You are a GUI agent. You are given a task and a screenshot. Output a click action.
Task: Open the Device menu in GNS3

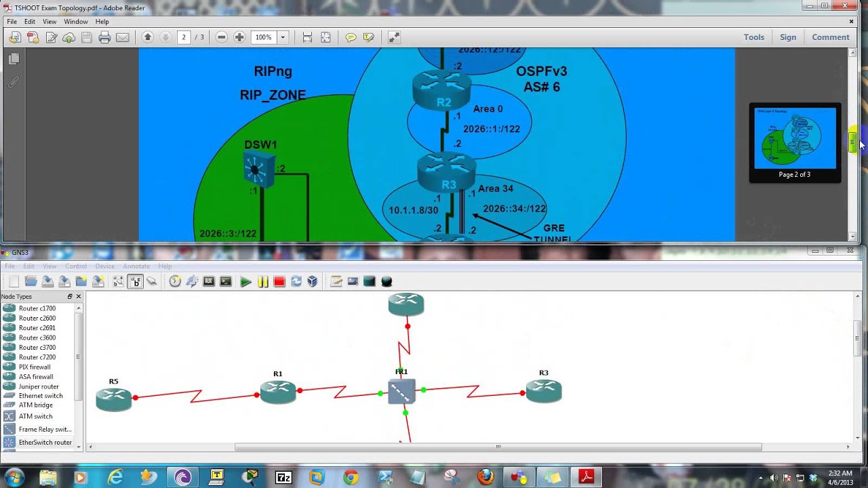point(105,266)
